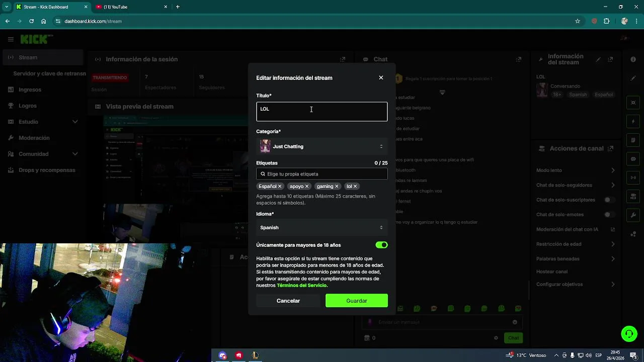Edit Información del stream with pencil icon

tap(598, 59)
